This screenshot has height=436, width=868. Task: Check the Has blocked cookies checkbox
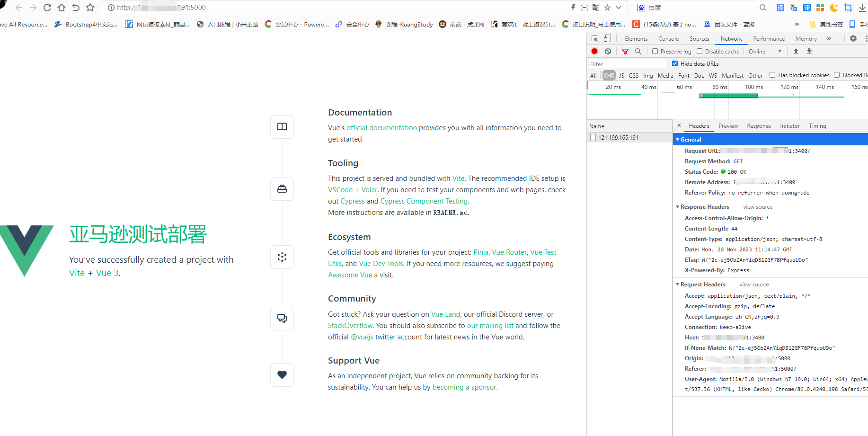[x=772, y=75]
